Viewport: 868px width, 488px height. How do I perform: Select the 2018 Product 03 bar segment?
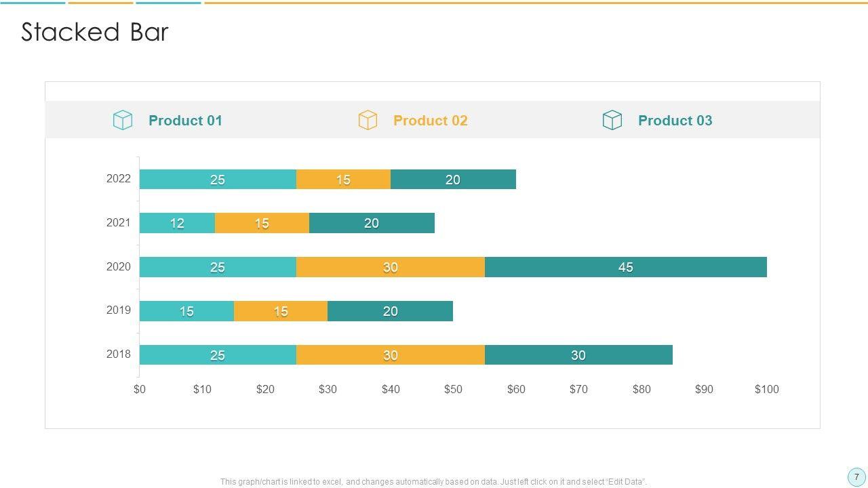pos(578,355)
